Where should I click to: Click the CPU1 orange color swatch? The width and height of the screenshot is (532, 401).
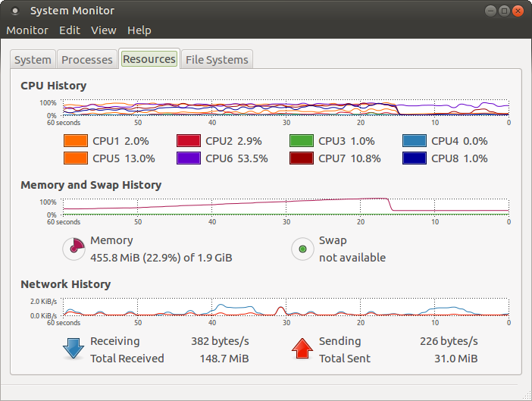pyautogui.click(x=76, y=140)
